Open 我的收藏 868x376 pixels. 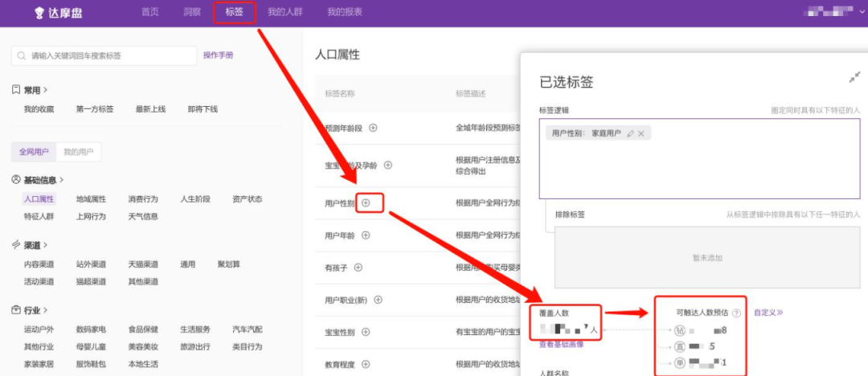coord(39,109)
